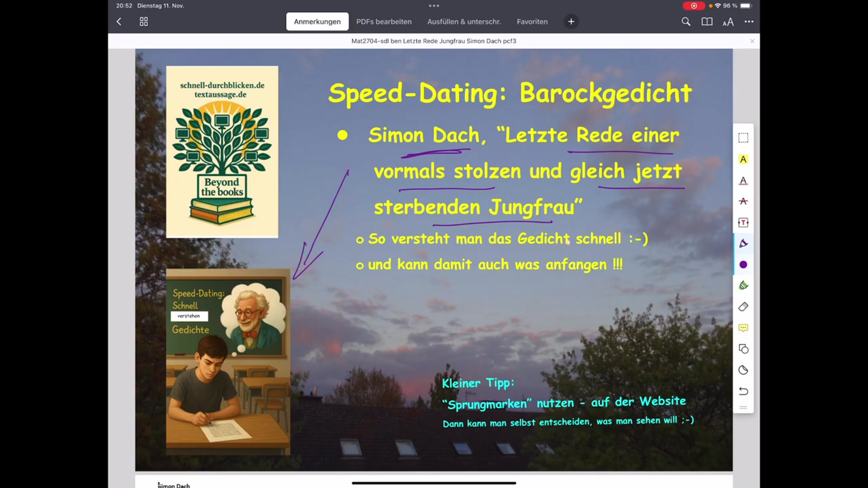The width and height of the screenshot is (868, 488).
Task: Expand a new tab with plus
Action: 571,21
